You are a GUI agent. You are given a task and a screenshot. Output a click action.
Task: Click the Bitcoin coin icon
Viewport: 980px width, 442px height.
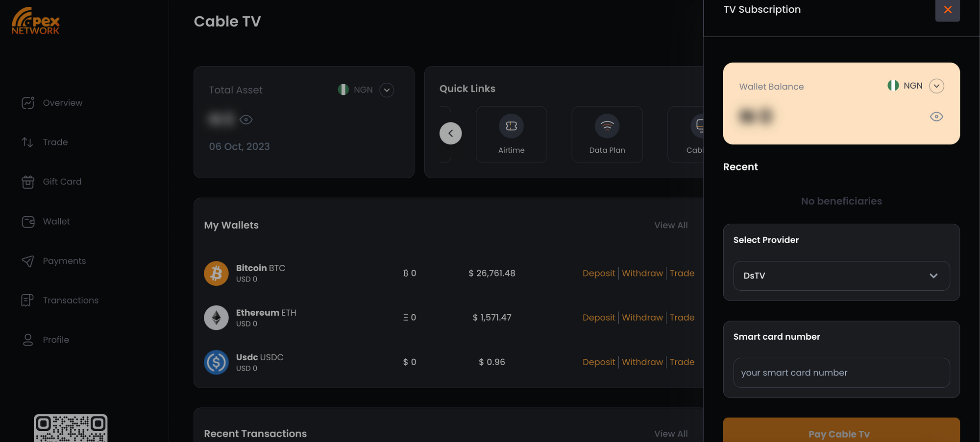click(216, 273)
